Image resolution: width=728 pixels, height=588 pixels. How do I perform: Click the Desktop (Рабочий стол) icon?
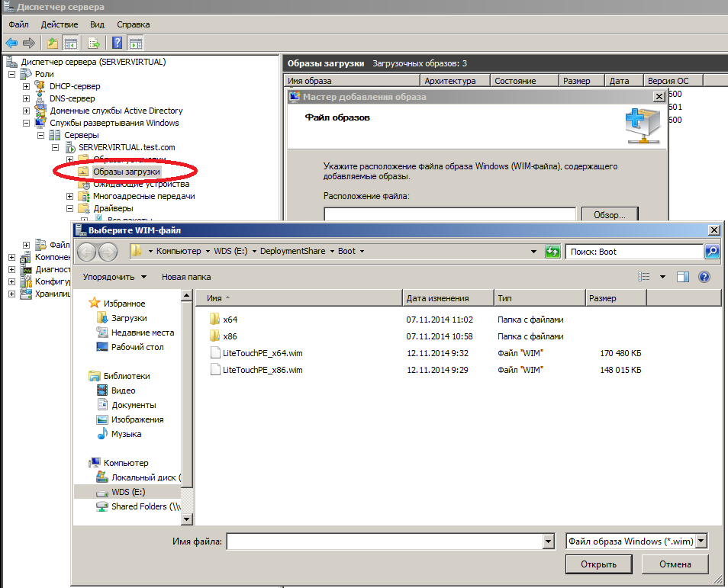(102, 347)
